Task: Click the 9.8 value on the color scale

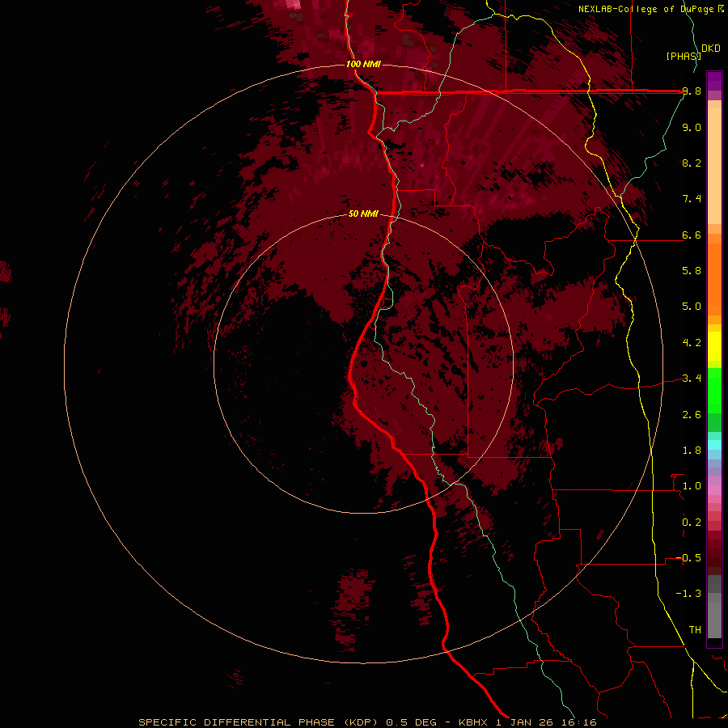Action: click(692, 91)
